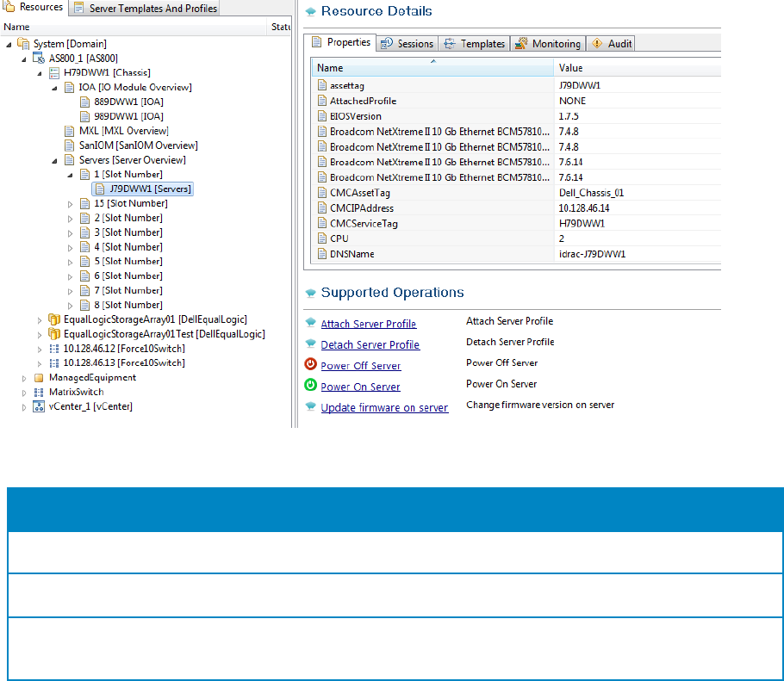Click the EqualLogicStorageArray01 storage icon
The width and height of the screenshot is (784, 681).
coord(53,319)
